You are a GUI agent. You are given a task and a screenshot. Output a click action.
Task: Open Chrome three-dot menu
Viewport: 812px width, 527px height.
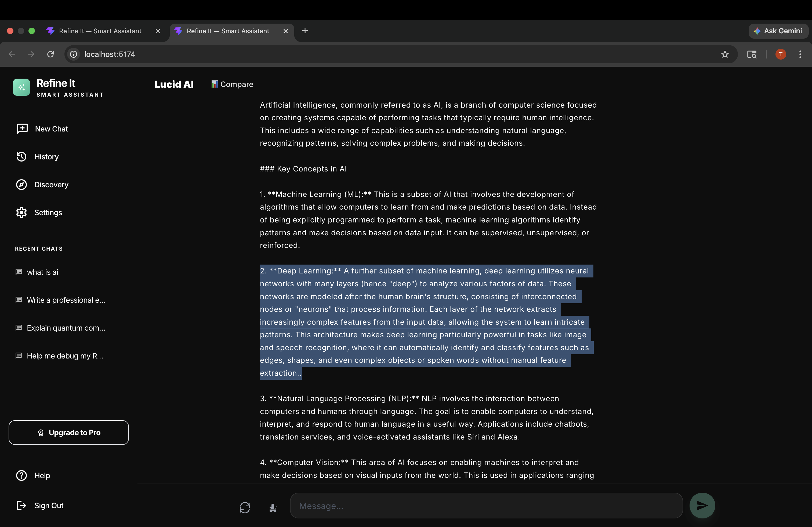800,54
